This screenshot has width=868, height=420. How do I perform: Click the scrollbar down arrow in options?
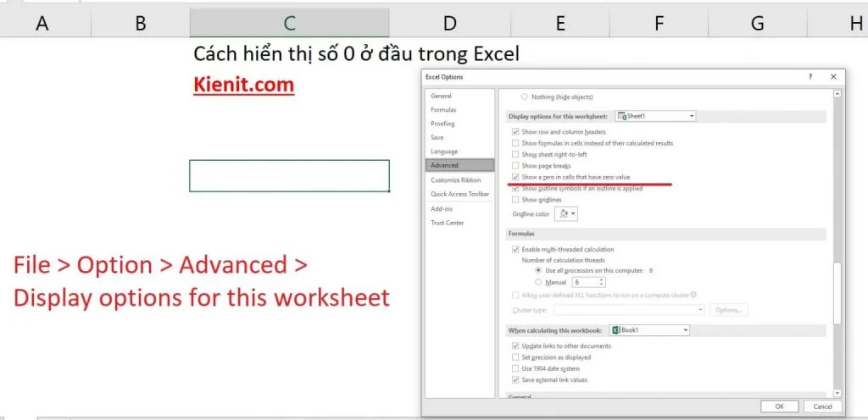[837, 393]
